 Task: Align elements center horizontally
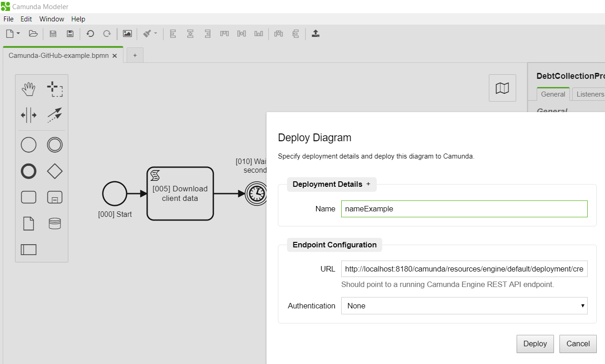click(190, 33)
